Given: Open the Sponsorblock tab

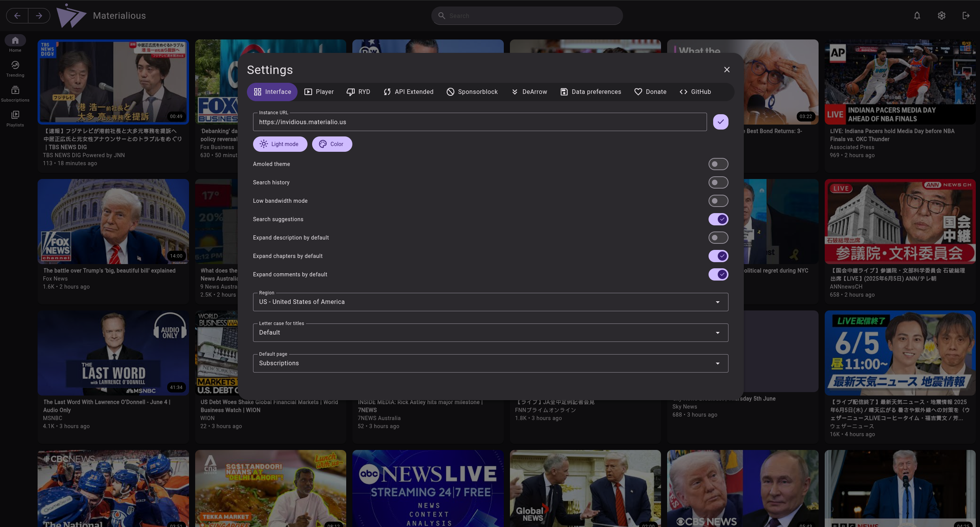Looking at the screenshot, I should (472, 92).
